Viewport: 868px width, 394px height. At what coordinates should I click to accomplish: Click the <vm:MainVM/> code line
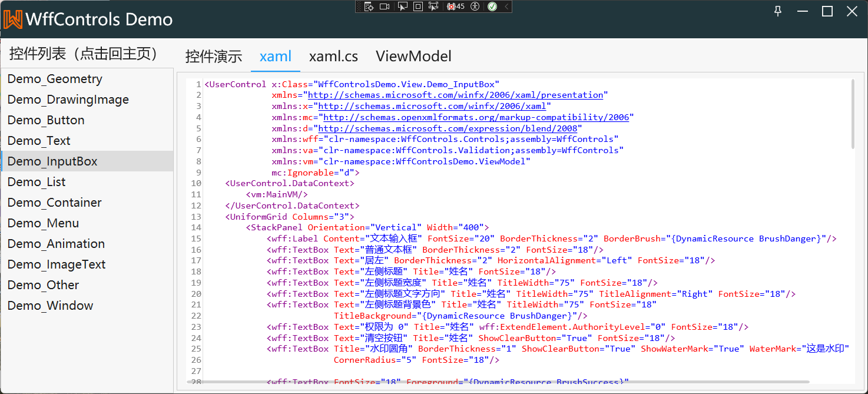(277, 194)
